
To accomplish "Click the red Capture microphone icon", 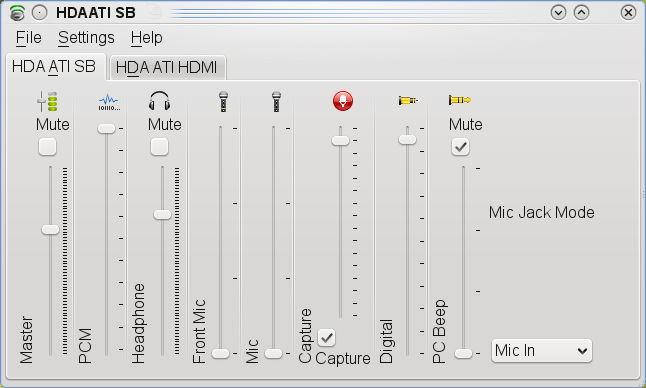I will click(x=343, y=101).
